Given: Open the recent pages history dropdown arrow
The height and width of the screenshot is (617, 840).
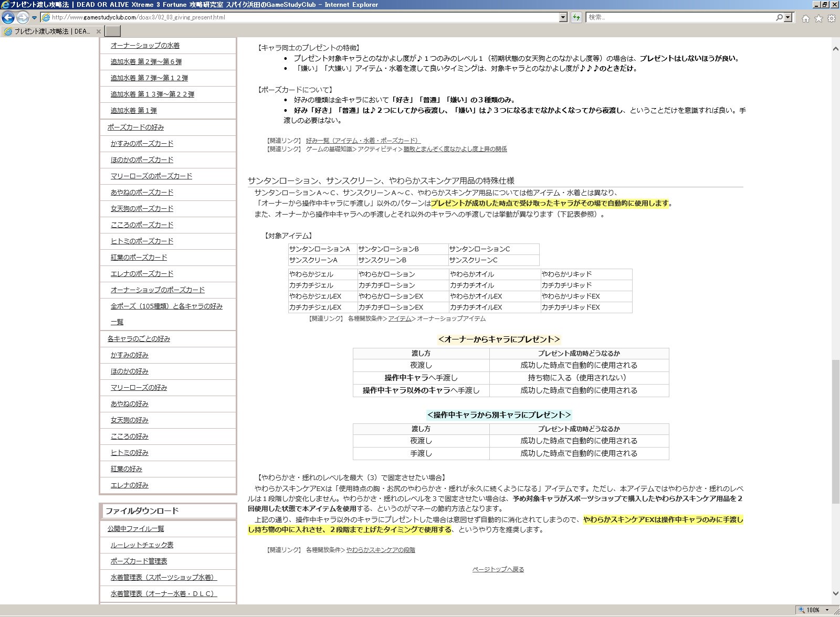Looking at the screenshot, I should pos(35,18).
